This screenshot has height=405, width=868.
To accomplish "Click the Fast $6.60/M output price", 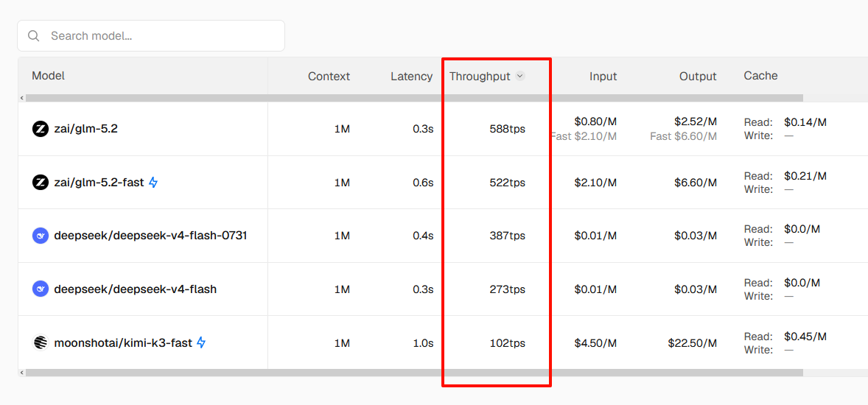I will tap(684, 136).
